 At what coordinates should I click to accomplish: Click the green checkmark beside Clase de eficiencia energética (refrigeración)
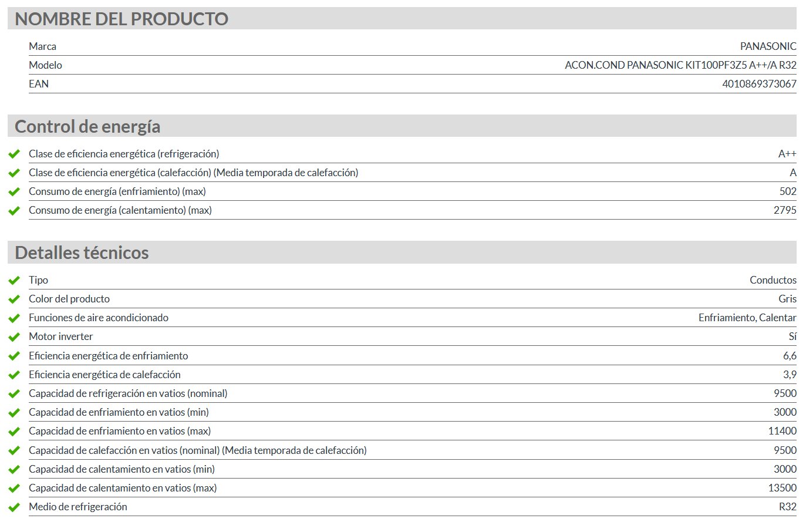point(14,154)
